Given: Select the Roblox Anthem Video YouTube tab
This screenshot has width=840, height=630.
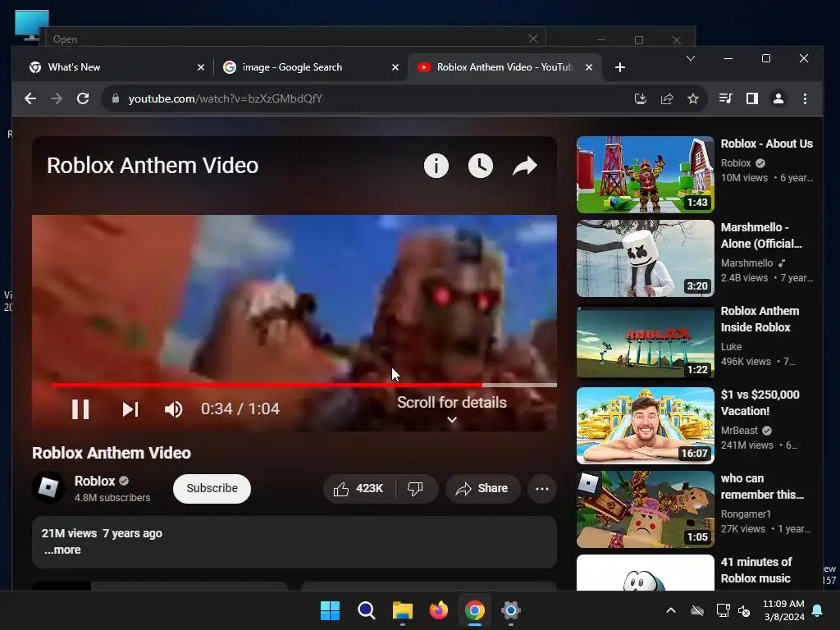Looking at the screenshot, I should (504, 67).
